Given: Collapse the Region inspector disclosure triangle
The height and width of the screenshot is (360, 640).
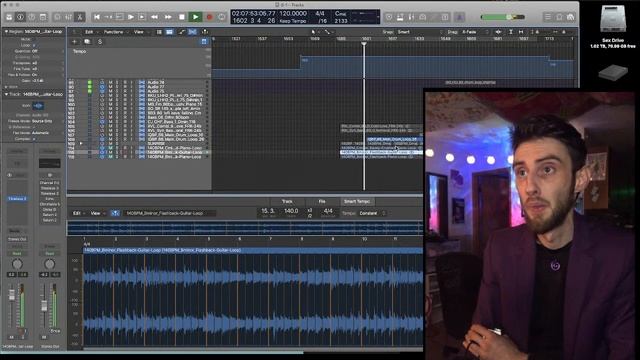Looking at the screenshot, I should (x=6, y=31).
